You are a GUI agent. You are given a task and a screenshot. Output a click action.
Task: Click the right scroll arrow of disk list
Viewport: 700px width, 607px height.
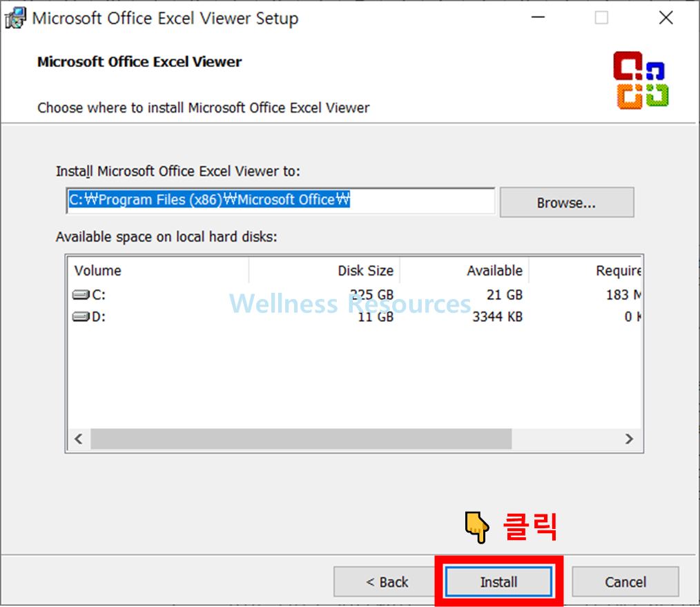(x=629, y=439)
